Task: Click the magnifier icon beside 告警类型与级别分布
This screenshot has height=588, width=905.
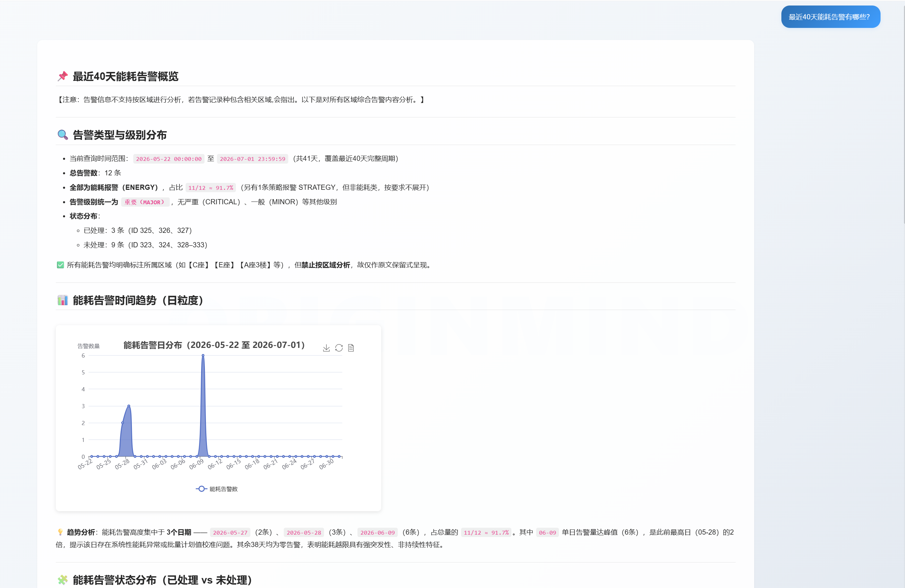Action: pyautogui.click(x=63, y=135)
